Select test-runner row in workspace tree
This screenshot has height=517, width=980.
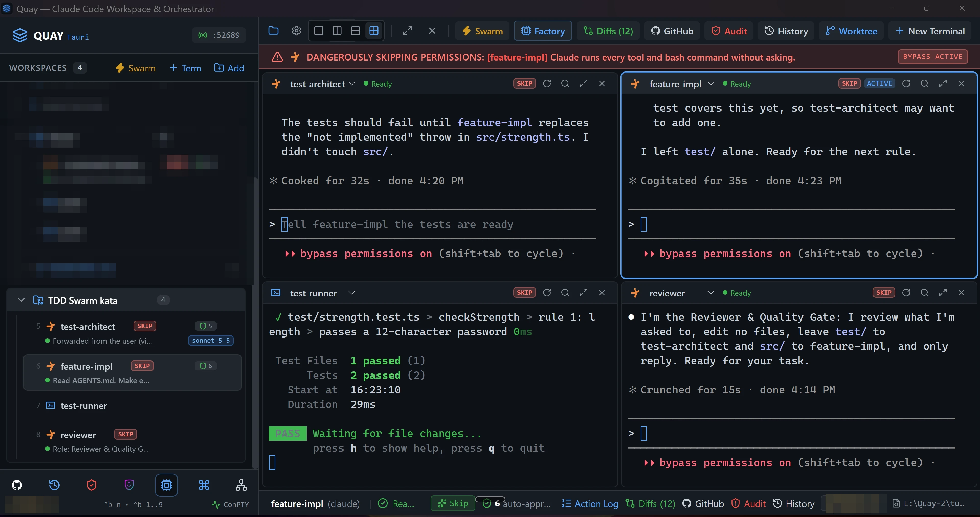(x=132, y=405)
